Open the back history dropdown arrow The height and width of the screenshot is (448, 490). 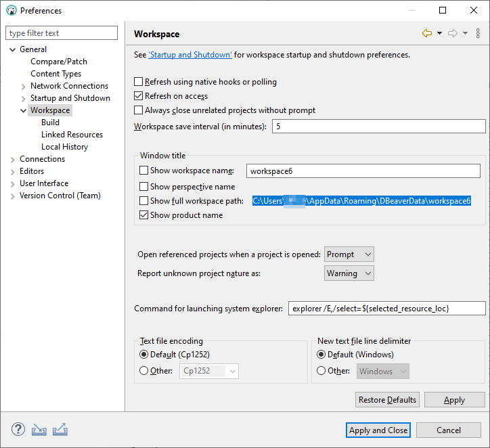pyautogui.click(x=439, y=33)
